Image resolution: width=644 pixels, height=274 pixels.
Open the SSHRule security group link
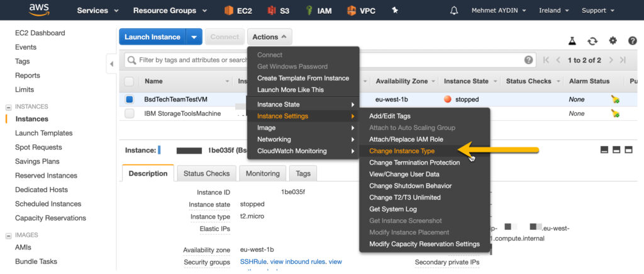click(x=253, y=261)
